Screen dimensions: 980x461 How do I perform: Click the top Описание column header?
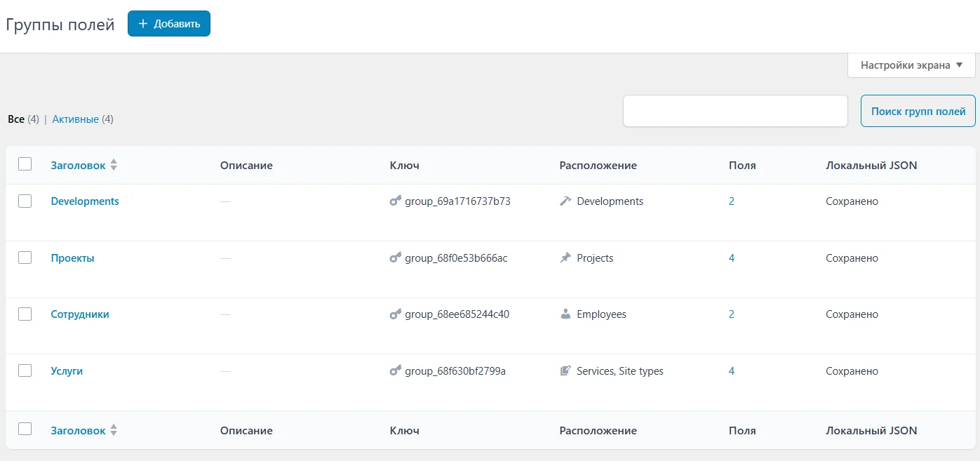(246, 166)
